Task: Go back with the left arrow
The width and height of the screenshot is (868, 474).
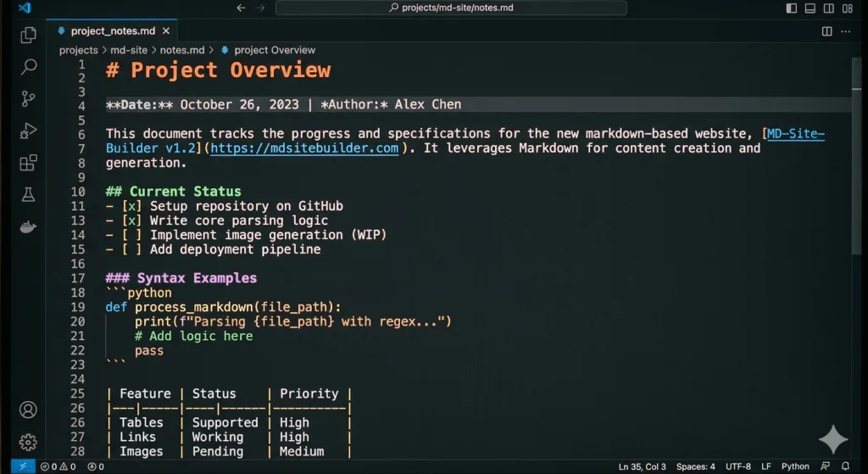Action: [241, 8]
